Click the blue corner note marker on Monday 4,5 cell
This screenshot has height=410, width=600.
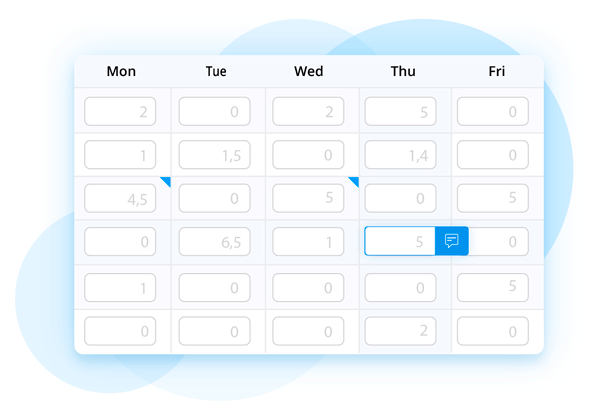pos(166,181)
